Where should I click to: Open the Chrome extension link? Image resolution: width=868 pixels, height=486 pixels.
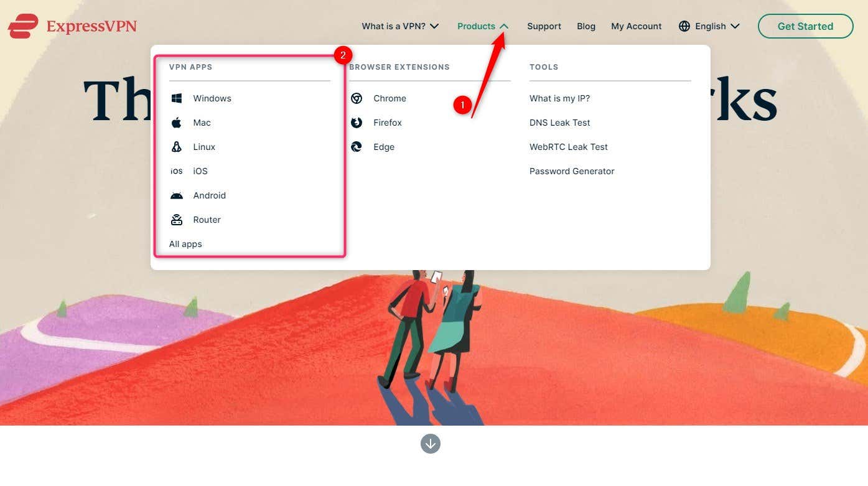pos(390,98)
